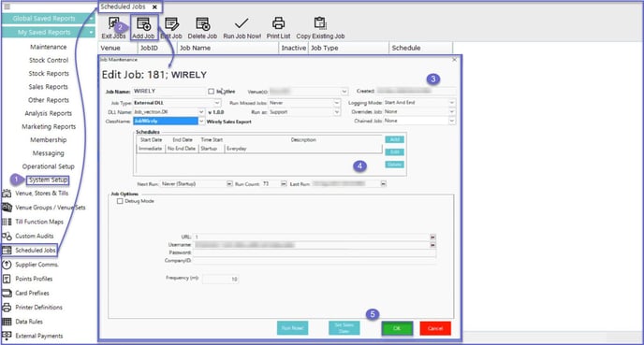Click the Job Name input field
This screenshot has width=644, height=345.
click(x=168, y=91)
